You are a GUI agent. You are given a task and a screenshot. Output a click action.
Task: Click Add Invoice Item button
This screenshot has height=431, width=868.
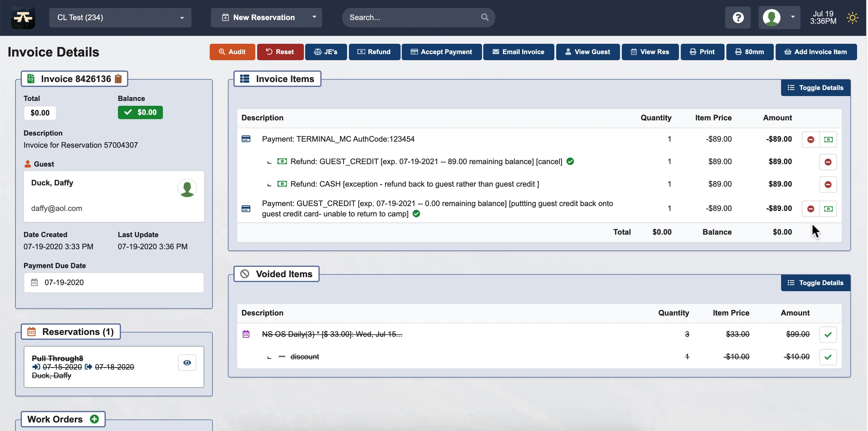click(x=816, y=52)
